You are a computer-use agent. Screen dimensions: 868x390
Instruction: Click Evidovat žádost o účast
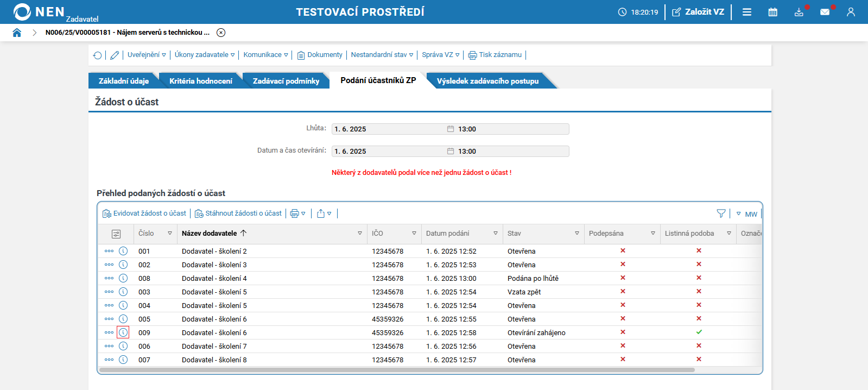[144, 213]
